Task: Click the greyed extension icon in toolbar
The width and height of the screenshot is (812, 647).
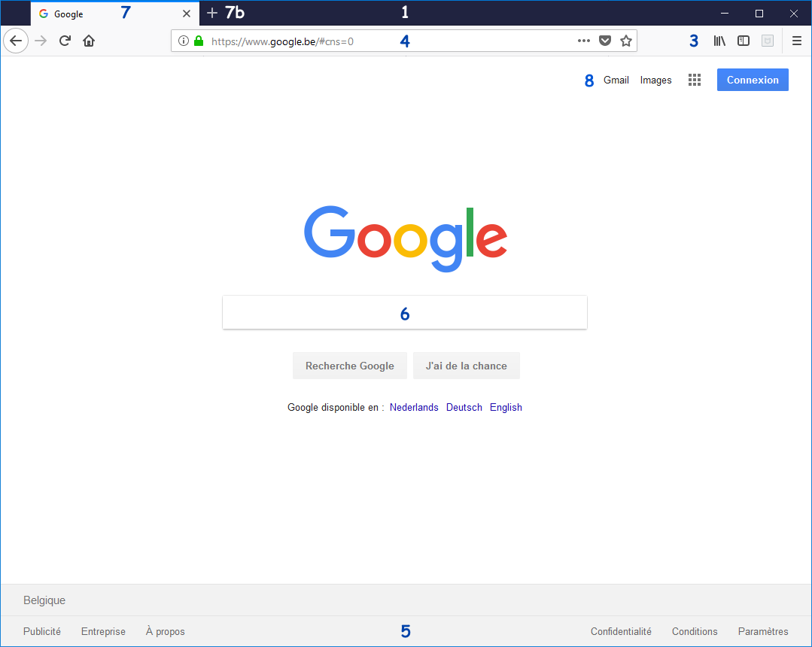Action: click(x=768, y=41)
